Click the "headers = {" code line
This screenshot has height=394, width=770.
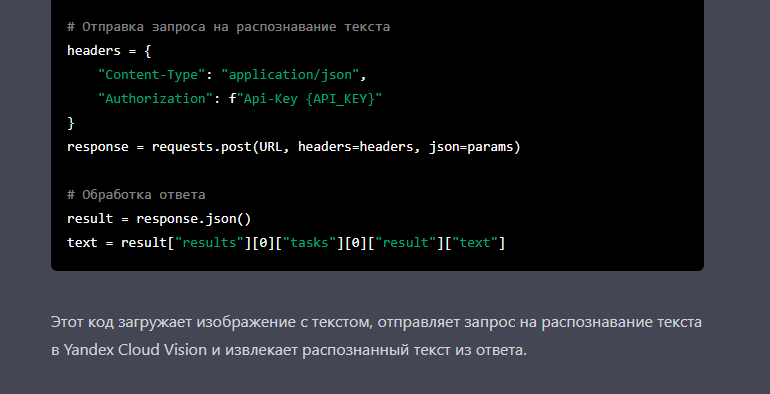109,51
